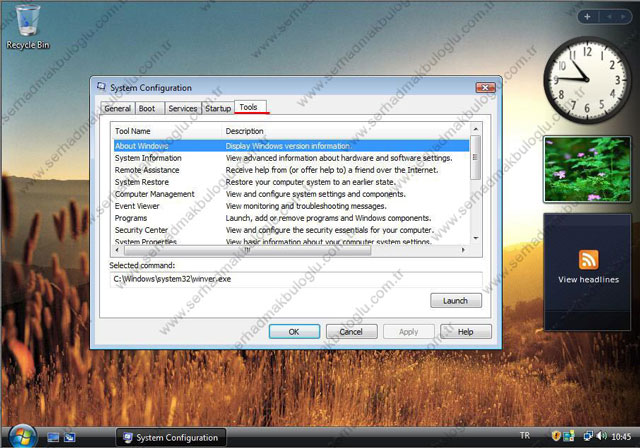Click the taskbar clock showing 10:45

621,437
